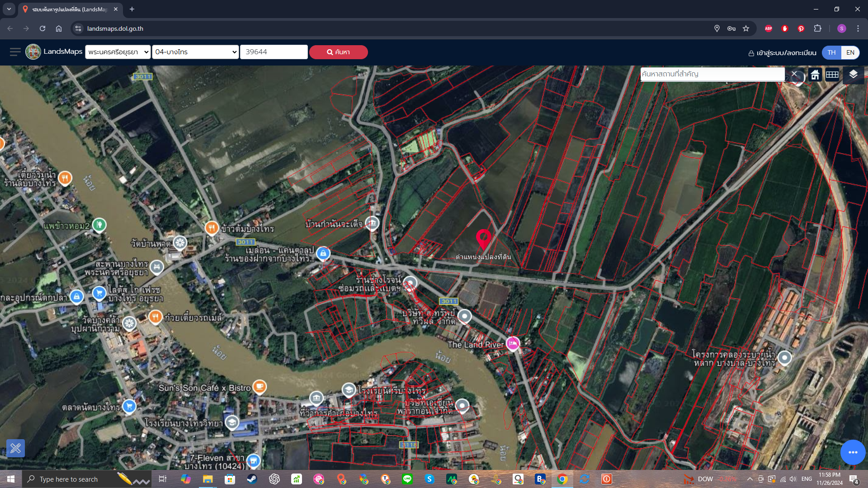868x488 pixels.
Task: Click the วัดบ้านพาด temple marker
Action: tap(180, 243)
